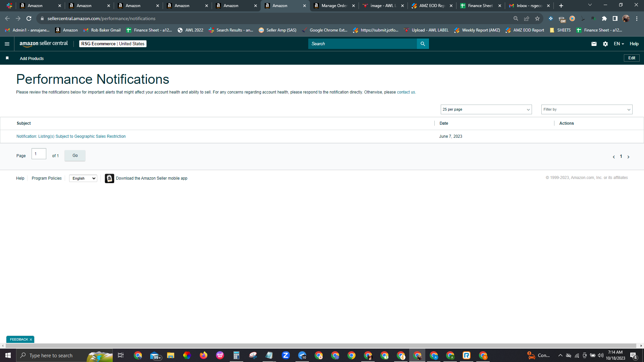Click the Chrome zoom magnifier icon
This screenshot has width=644, height=362.
click(516, 18)
